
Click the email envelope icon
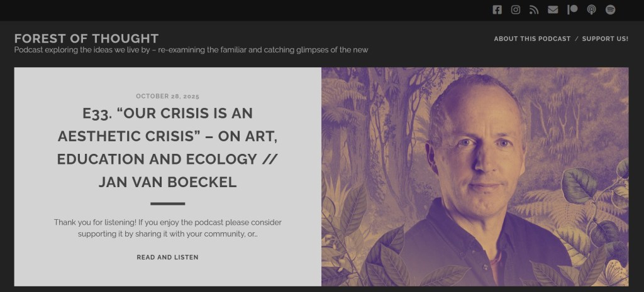(553, 9)
